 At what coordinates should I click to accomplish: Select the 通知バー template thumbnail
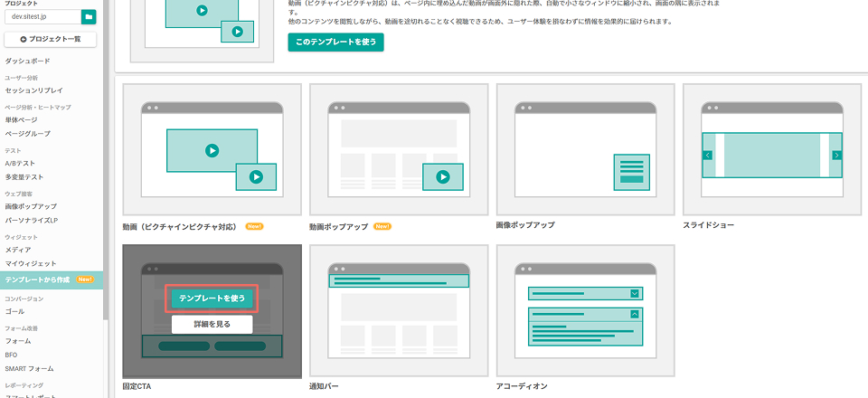tap(399, 310)
